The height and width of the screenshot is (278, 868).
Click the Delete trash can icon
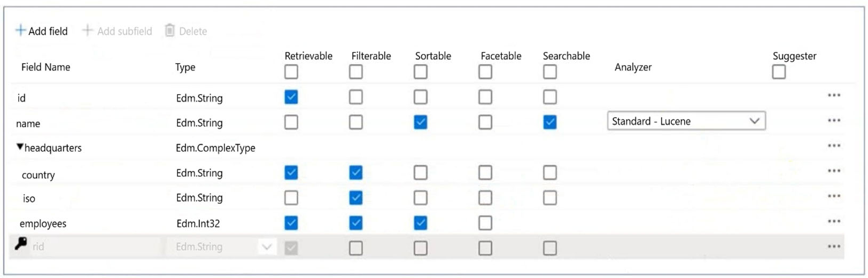(x=169, y=30)
